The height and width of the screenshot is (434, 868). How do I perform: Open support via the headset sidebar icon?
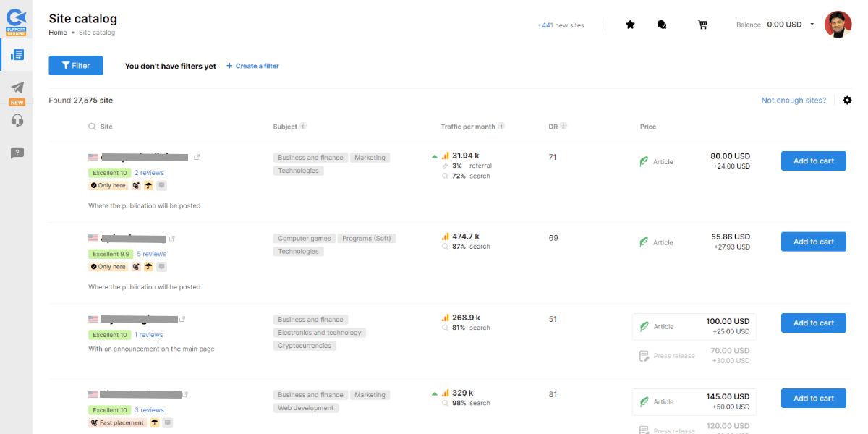click(x=16, y=119)
